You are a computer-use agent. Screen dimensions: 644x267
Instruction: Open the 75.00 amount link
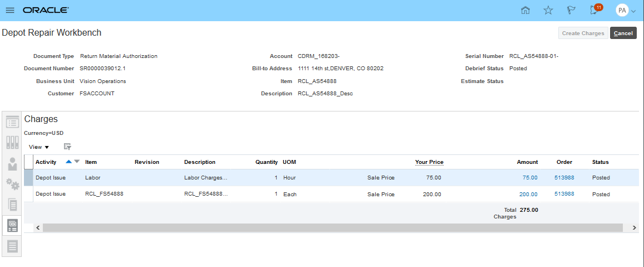[530, 178]
